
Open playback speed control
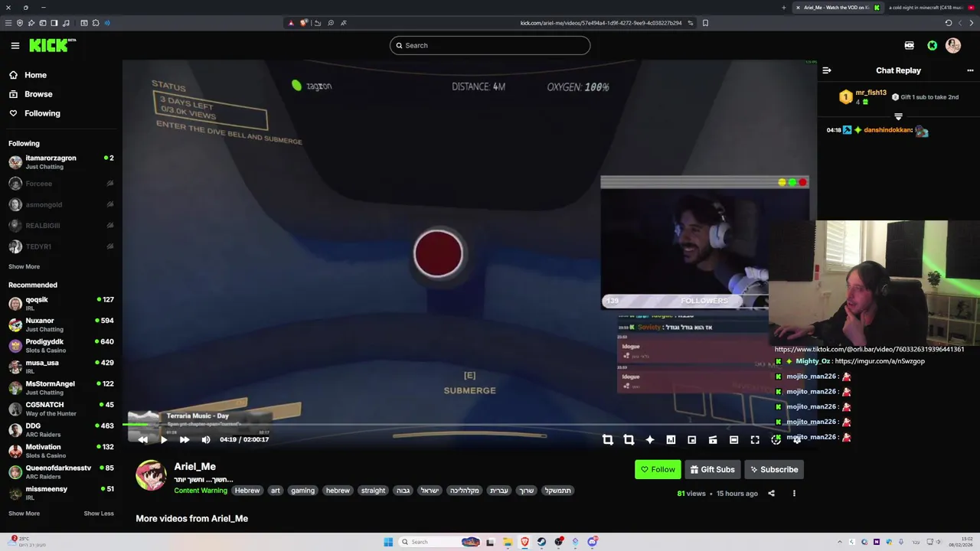tap(776, 439)
